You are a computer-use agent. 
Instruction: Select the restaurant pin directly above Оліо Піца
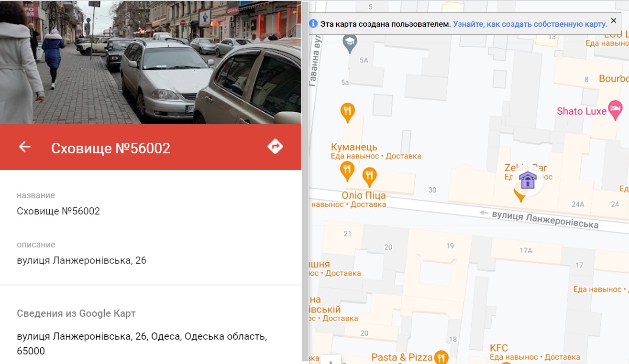pyautogui.click(x=369, y=176)
